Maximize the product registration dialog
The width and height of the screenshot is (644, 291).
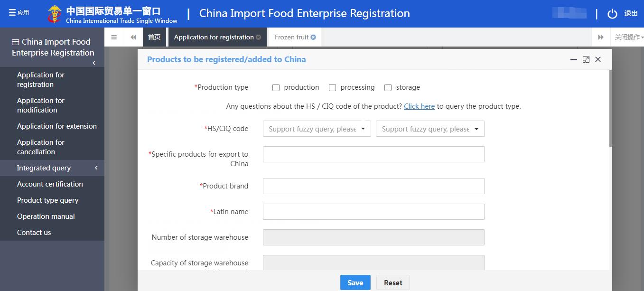click(x=586, y=59)
